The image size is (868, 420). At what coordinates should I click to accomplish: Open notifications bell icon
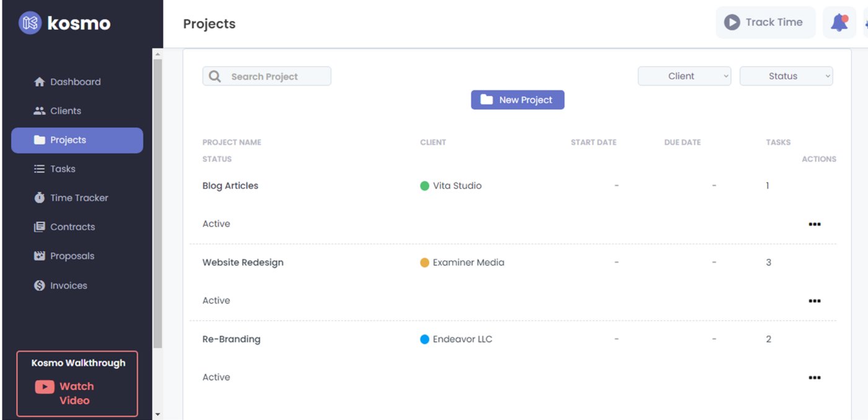coord(839,22)
